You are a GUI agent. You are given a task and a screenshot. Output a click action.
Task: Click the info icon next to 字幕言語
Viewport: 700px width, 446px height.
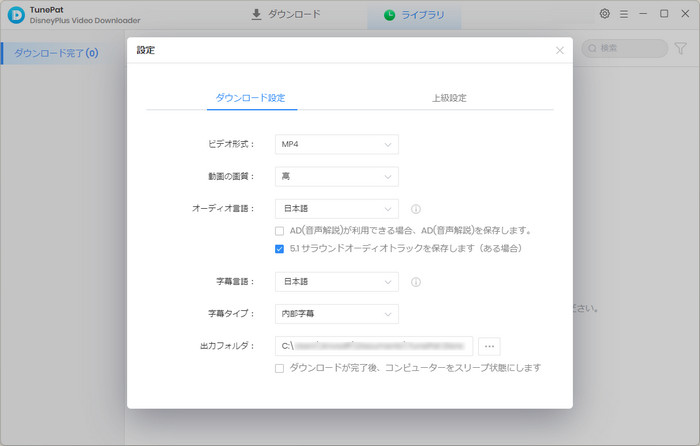(416, 282)
